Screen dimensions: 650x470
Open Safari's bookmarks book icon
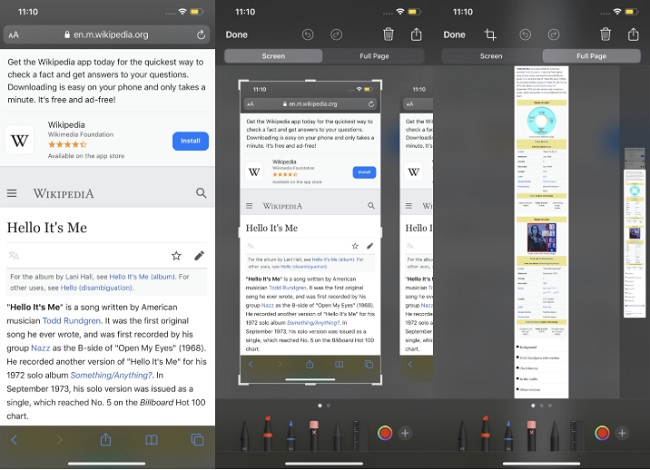(x=151, y=440)
